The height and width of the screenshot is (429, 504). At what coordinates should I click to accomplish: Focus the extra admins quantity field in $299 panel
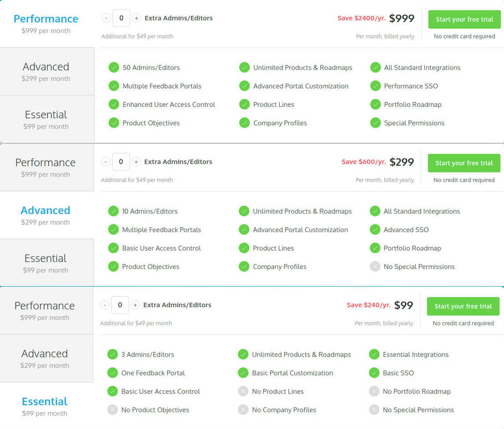pyautogui.click(x=121, y=161)
